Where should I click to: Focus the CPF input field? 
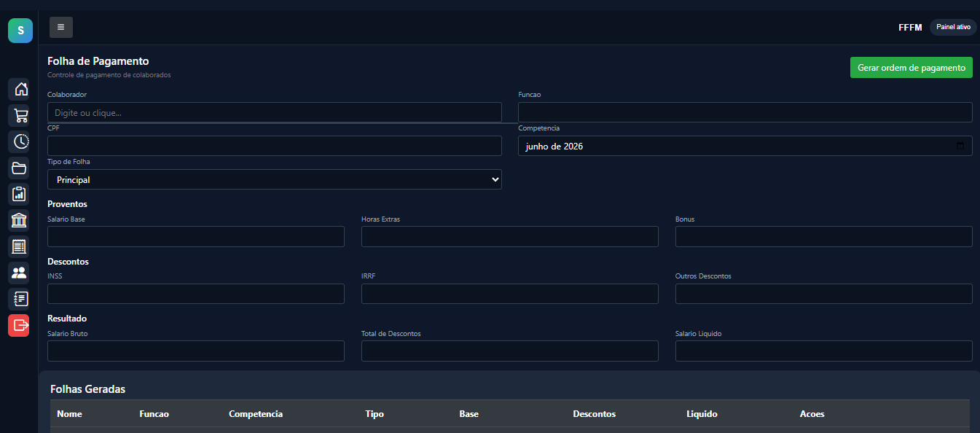click(x=275, y=146)
